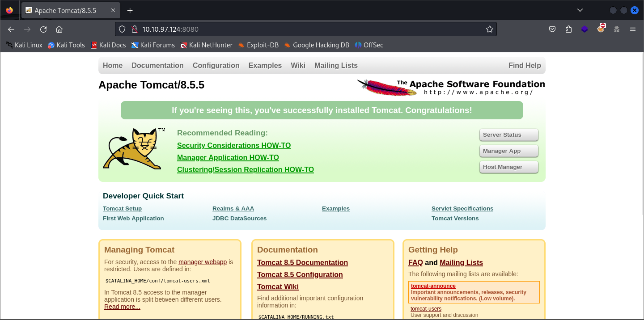This screenshot has height=320, width=644.
Task: Open Wiki in Tomcat nav bar
Action: point(298,65)
